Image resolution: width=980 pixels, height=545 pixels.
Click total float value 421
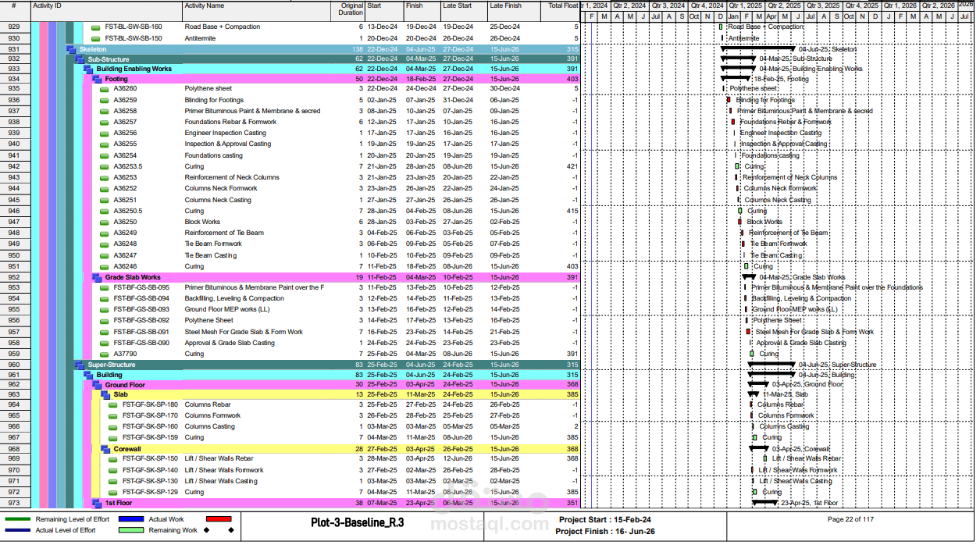[x=572, y=166]
